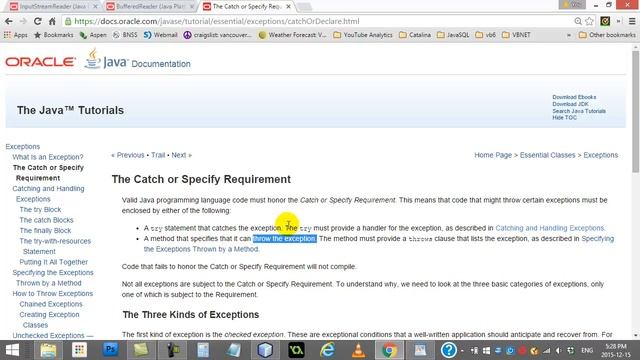Viewport: 640px width, 360px height.
Task: Open The finally Block sidebar entry
Action: tap(45, 231)
